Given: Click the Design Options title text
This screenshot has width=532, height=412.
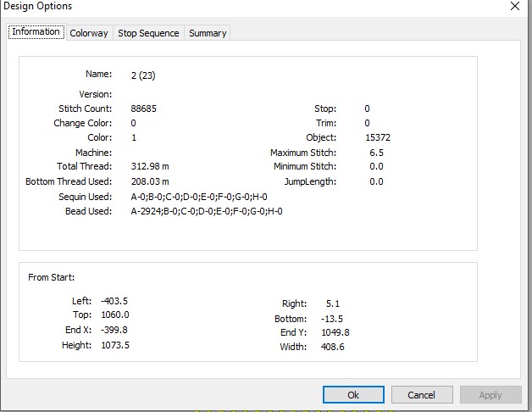Looking at the screenshot, I should pyautogui.click(x=37, y=6).
